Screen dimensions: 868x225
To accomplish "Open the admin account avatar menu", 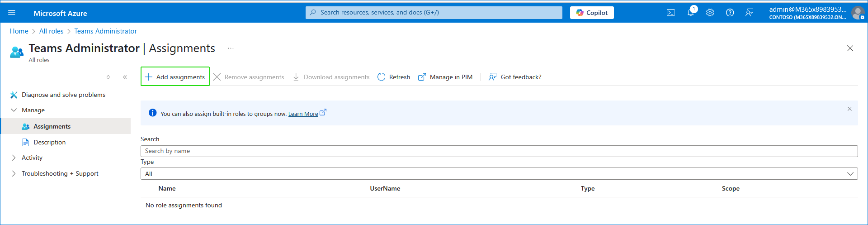I will tap(858, 13).
